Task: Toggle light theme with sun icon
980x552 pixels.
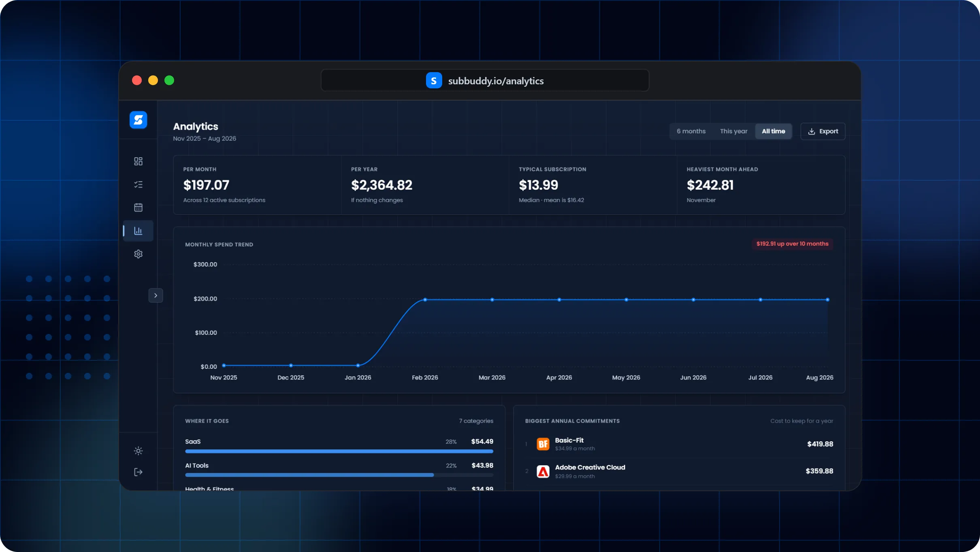Action: pyautogui.click(x=138, y=451)
